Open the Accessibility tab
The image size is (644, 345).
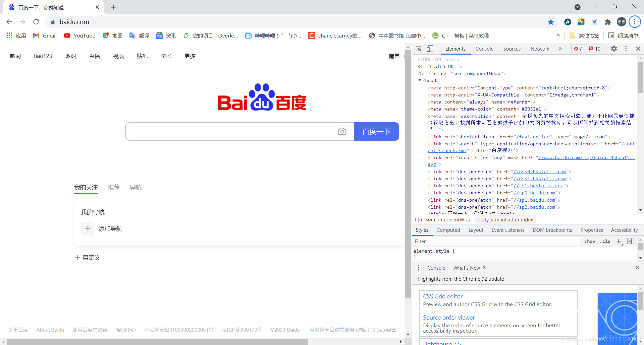[624, 230]
